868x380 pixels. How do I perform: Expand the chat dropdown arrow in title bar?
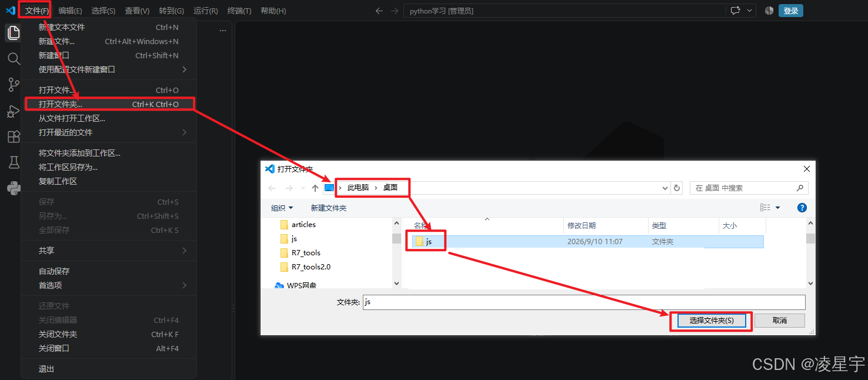pos(750,11)
